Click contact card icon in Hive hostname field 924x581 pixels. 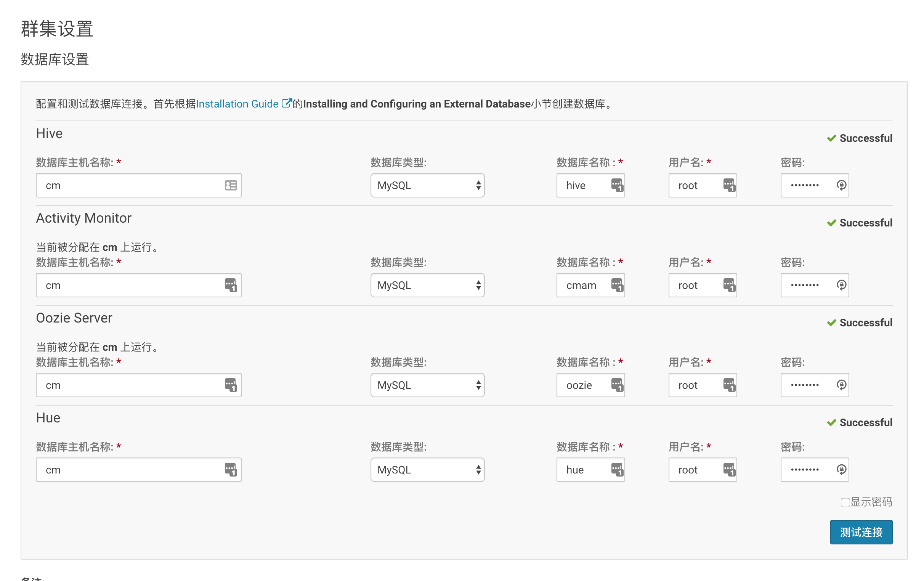231,186
